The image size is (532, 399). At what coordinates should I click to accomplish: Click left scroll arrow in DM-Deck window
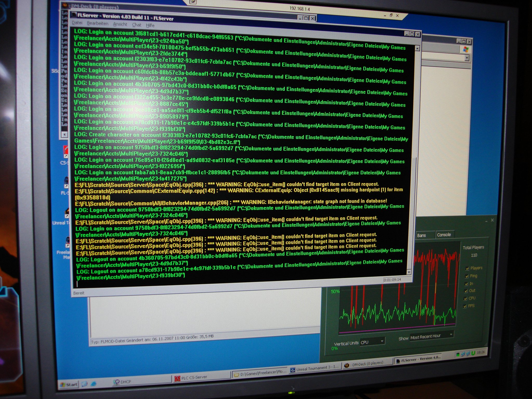64,135
